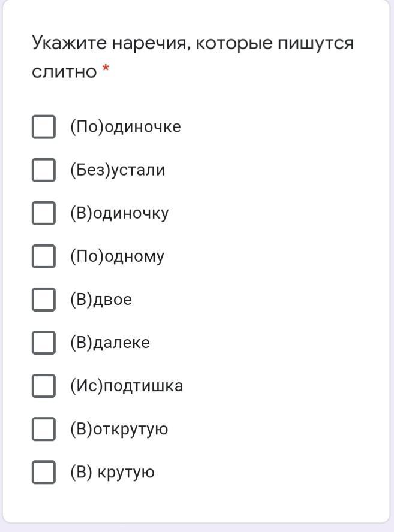Click the (Без)устали answer label text
Screen dimensions: 394x532
coord(118,170)
